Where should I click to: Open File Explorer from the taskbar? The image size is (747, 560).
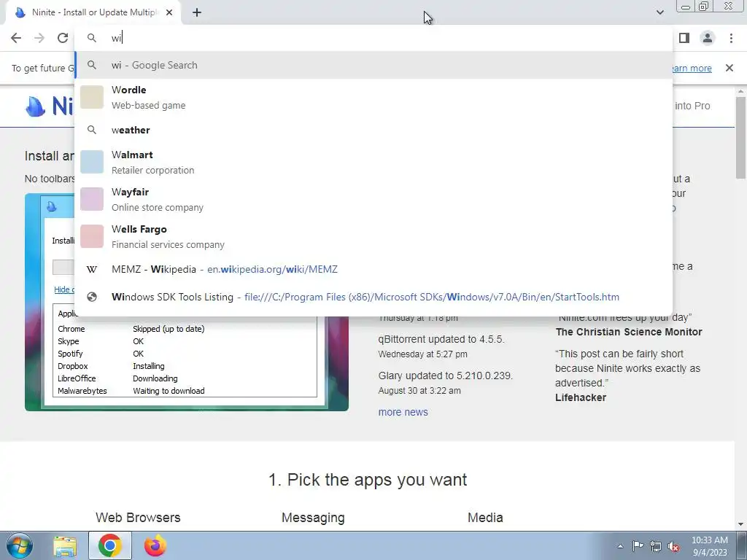[65, 545]
